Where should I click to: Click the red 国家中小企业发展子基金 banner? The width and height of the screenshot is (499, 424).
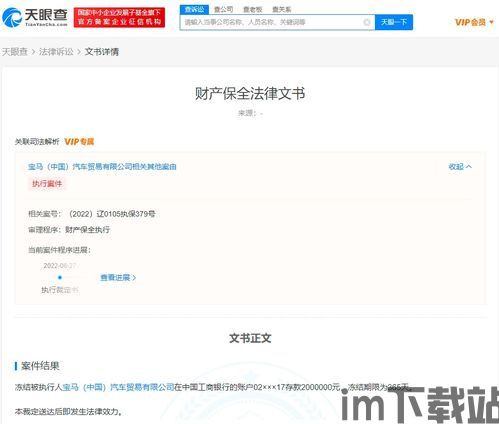pos(119,17)
